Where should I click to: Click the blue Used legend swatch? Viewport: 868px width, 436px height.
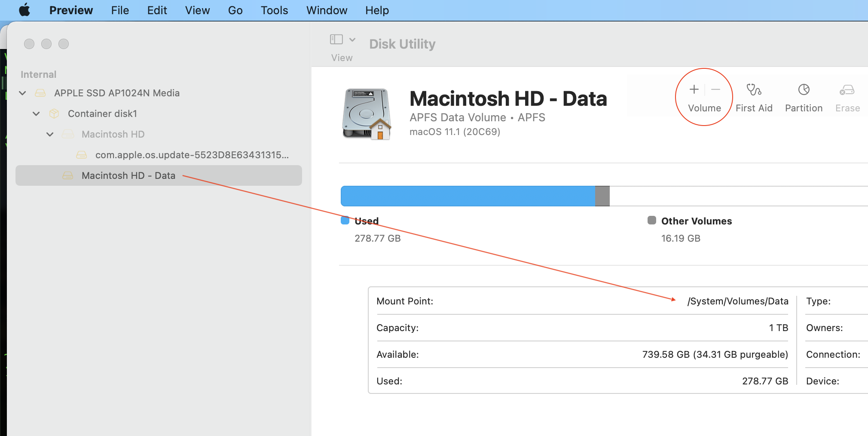[x=345, y=221]
